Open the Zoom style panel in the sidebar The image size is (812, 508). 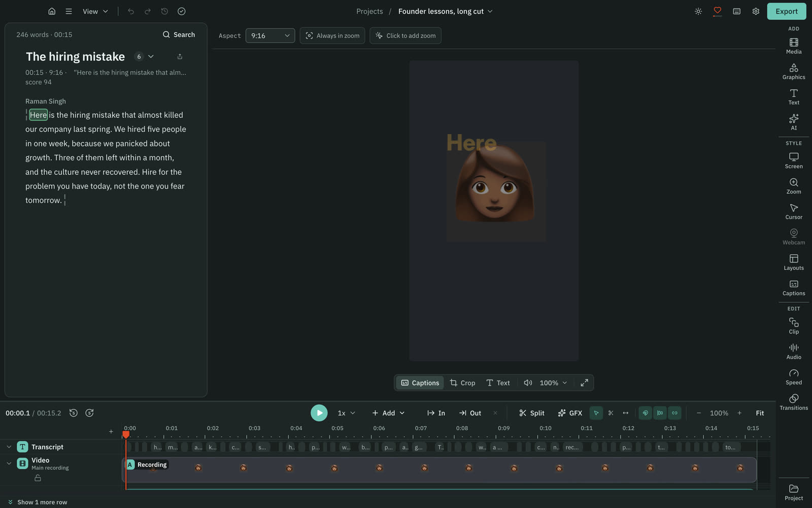point(794,186)
